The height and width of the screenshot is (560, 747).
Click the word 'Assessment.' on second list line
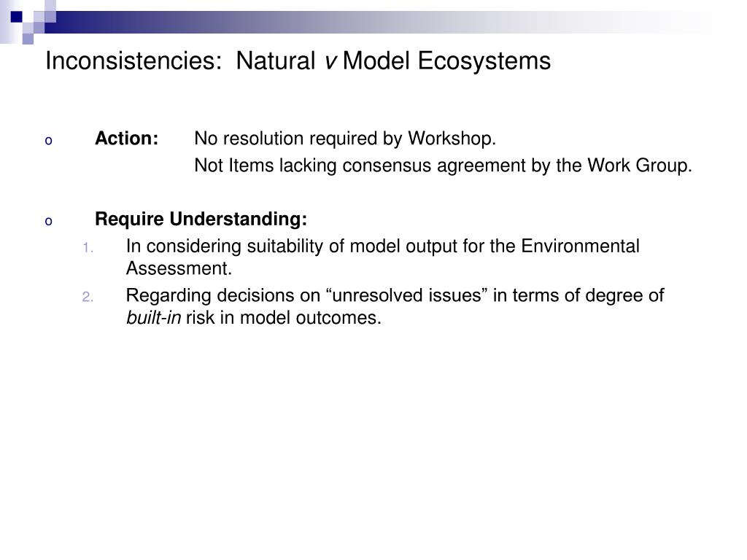tap(179, 268)
